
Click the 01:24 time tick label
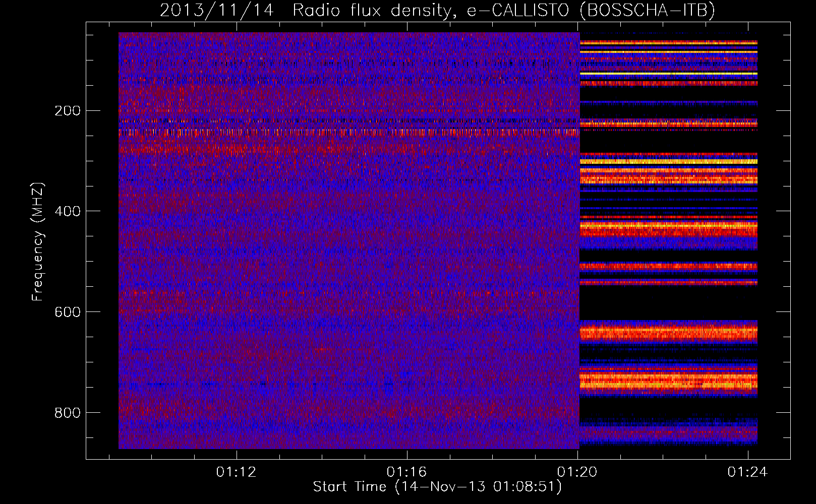tap(747, 472)
